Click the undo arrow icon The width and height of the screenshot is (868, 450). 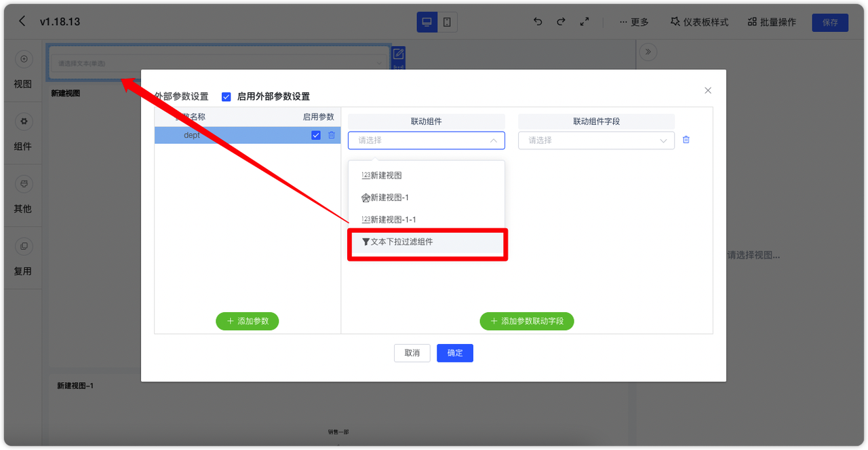pos(538,22)
